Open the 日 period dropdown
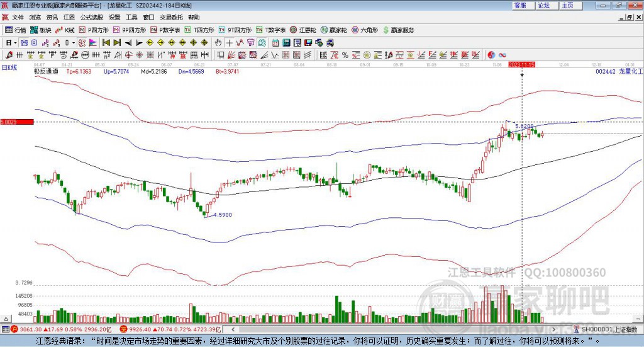This screenshot has height=347, width=644. 11,43
